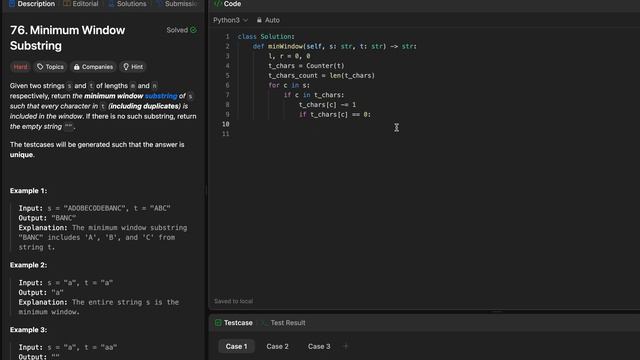Click the Testcase checkbox icon
Image resolution: width=640 pixels, height=360 pixels.
[x=218, y=323]
